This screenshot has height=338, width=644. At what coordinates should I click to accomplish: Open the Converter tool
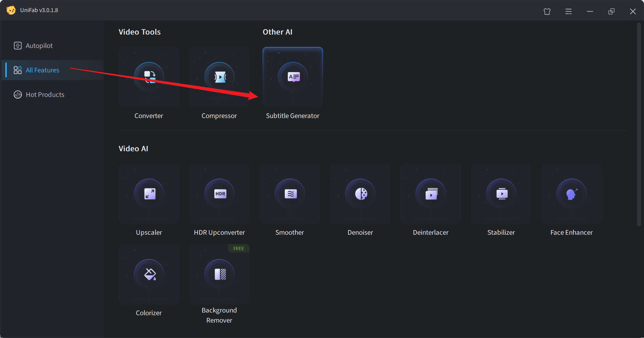149,77
